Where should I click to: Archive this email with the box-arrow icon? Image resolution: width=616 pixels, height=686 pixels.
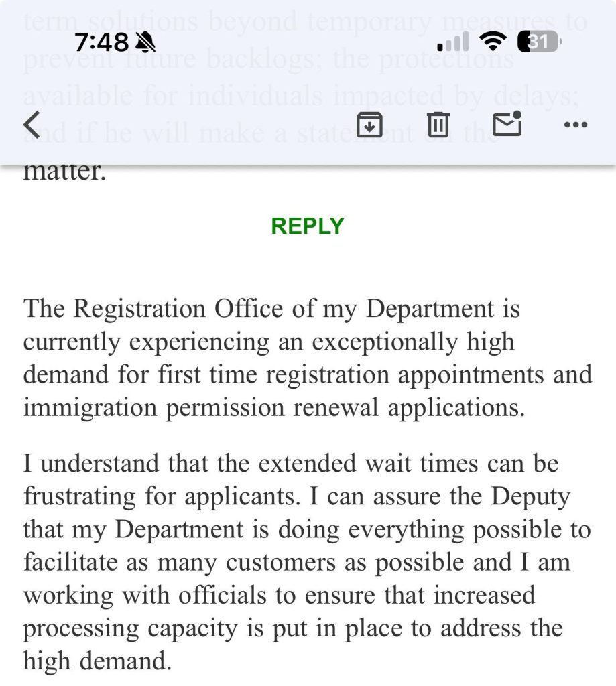tap(369, 125)
